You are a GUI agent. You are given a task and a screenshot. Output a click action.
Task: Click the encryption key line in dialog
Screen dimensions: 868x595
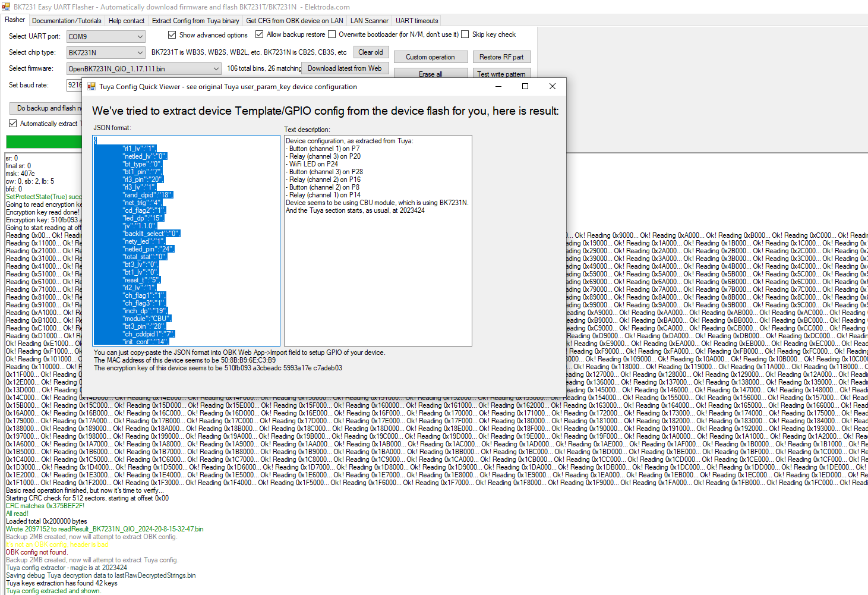(x=218, y=368)
